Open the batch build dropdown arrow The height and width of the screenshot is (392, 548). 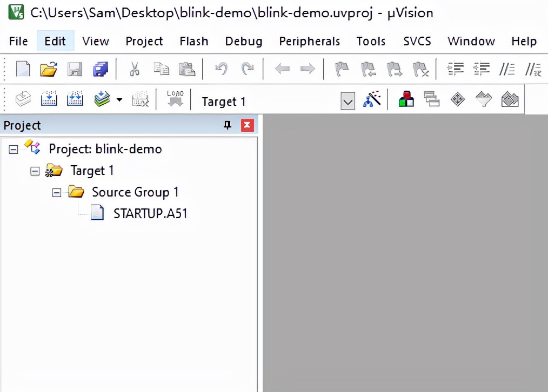[119, 100]
